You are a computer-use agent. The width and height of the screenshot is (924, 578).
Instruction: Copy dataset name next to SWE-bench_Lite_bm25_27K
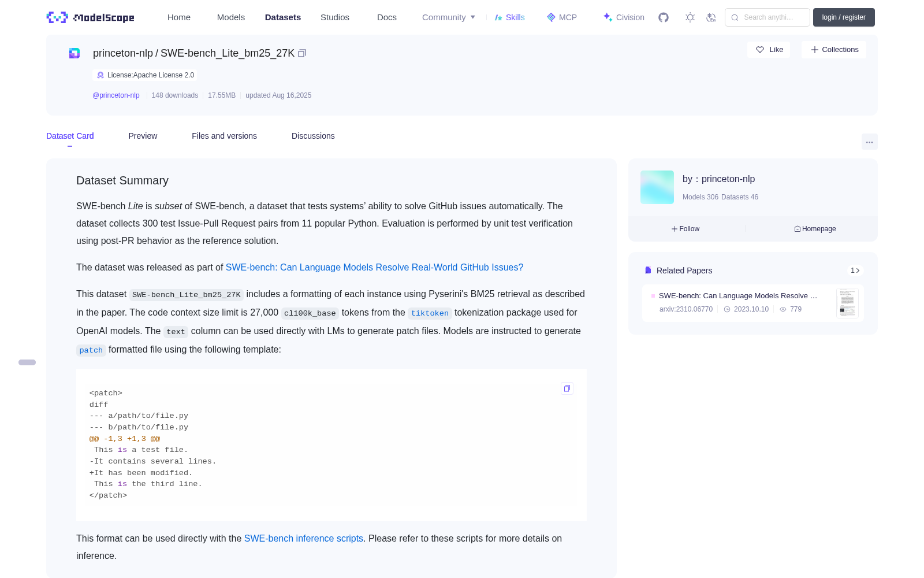click(302, 53)
